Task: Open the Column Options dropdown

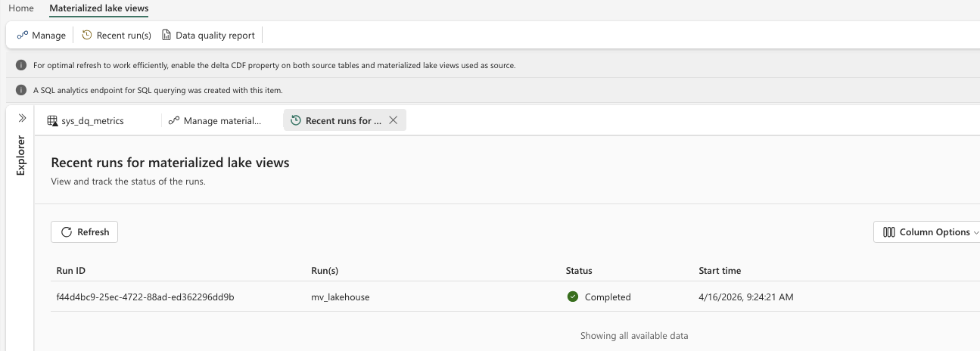Action: click(929, 232)
